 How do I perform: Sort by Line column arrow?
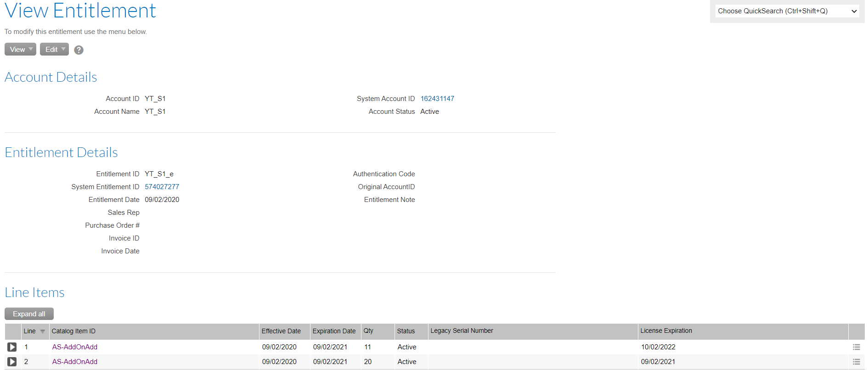tap(43, 331)
